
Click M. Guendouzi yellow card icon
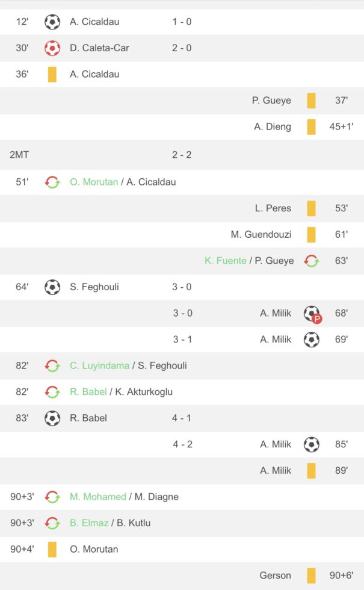click(x=311, y=234)
